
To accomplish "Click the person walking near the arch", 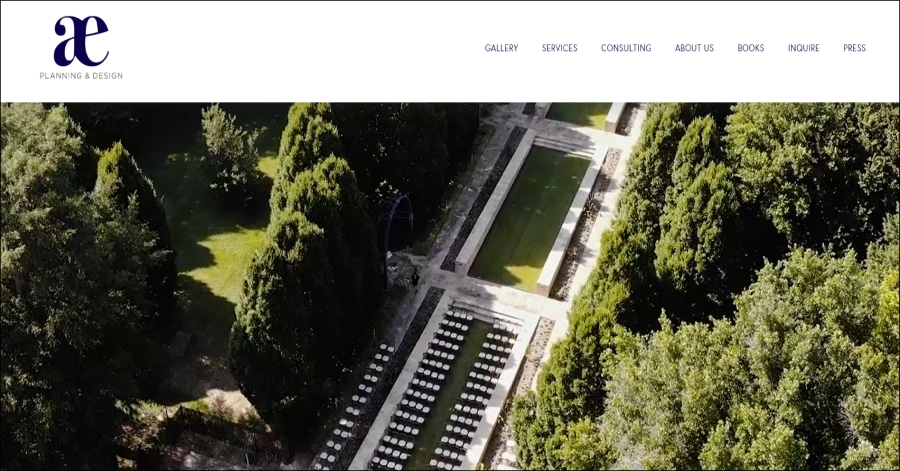I will click(415, 279).
